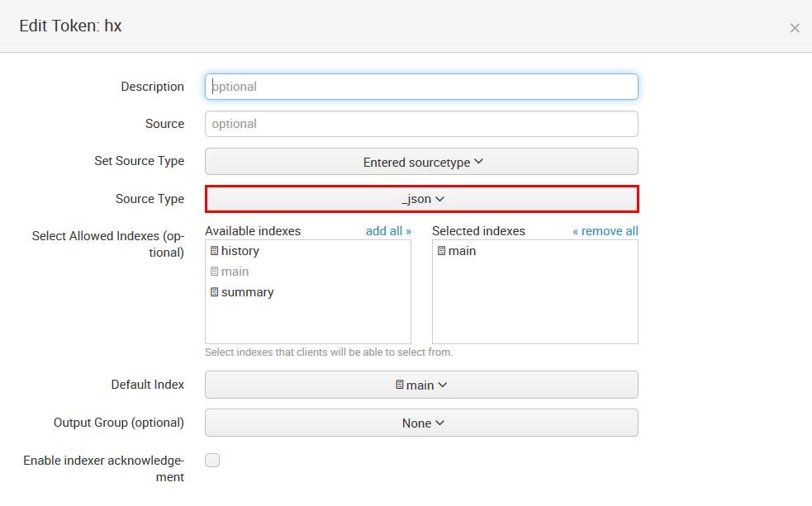Click the chevron on the None dropdown
Image resolution: width=812 pixels, height=506 pixels.
click(x=438, y=423)
